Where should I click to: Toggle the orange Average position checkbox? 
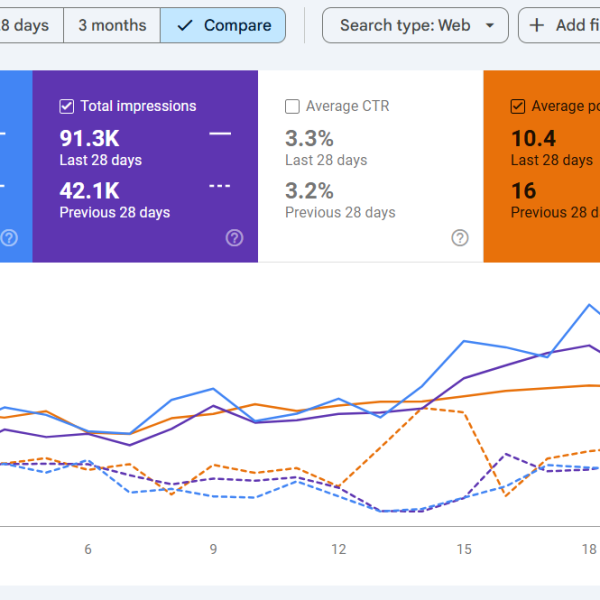518,106
